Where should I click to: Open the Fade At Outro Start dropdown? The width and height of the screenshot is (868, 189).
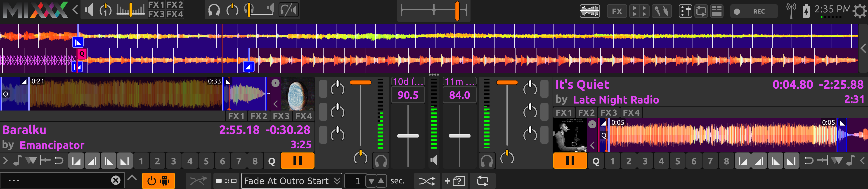tap(291, 181)
